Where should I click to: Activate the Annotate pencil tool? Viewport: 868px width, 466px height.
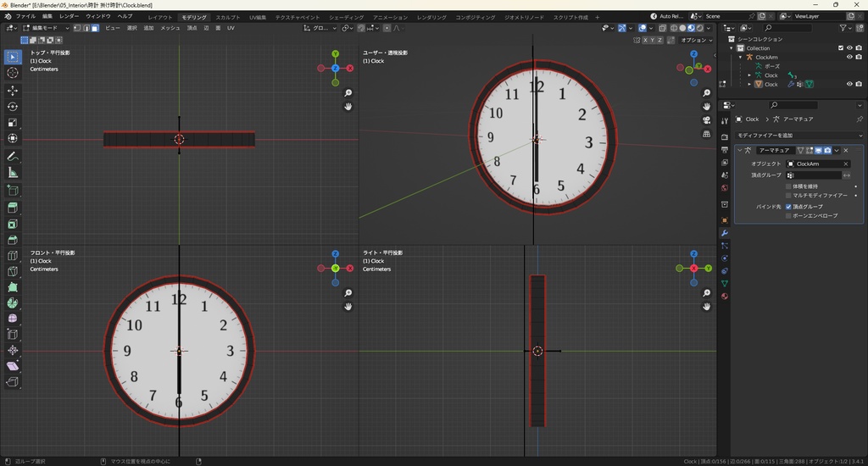click(13, 157)
